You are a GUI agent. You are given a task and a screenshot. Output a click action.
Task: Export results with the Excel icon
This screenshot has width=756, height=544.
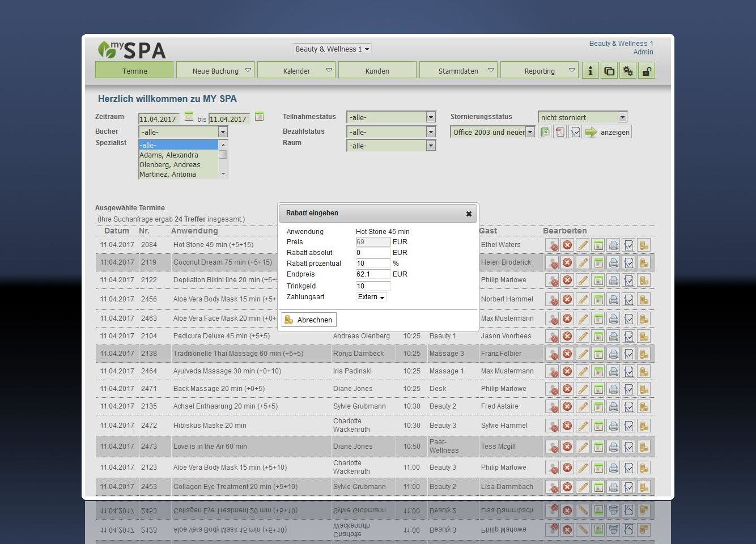coord(545,132)
